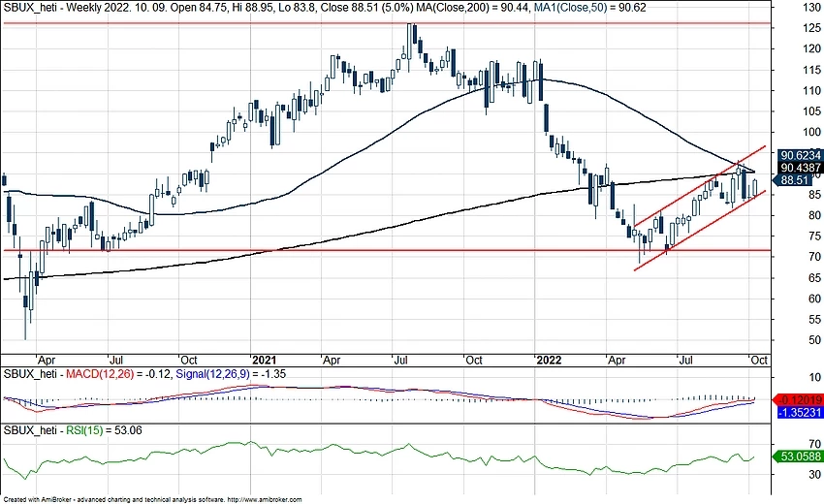Image resolution: width=824 pixels, height=504 pixels.
Task: Click the 80 price axis label
Action: pos(814,215)
